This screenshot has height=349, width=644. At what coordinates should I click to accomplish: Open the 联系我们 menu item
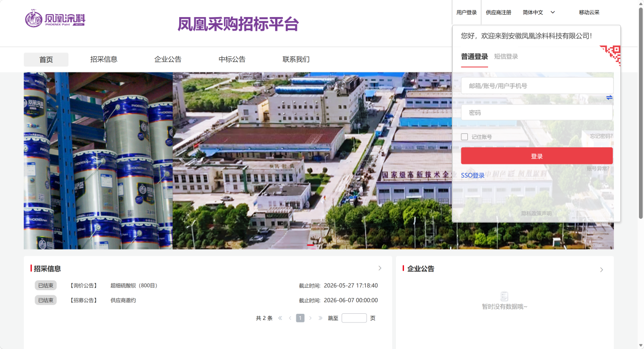coord(296,59)
